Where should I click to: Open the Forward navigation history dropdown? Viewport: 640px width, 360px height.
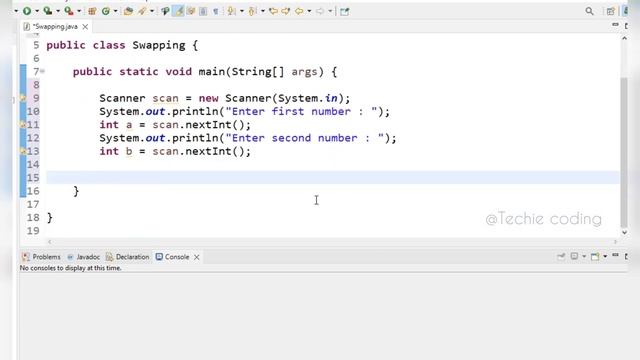(330, 11)
